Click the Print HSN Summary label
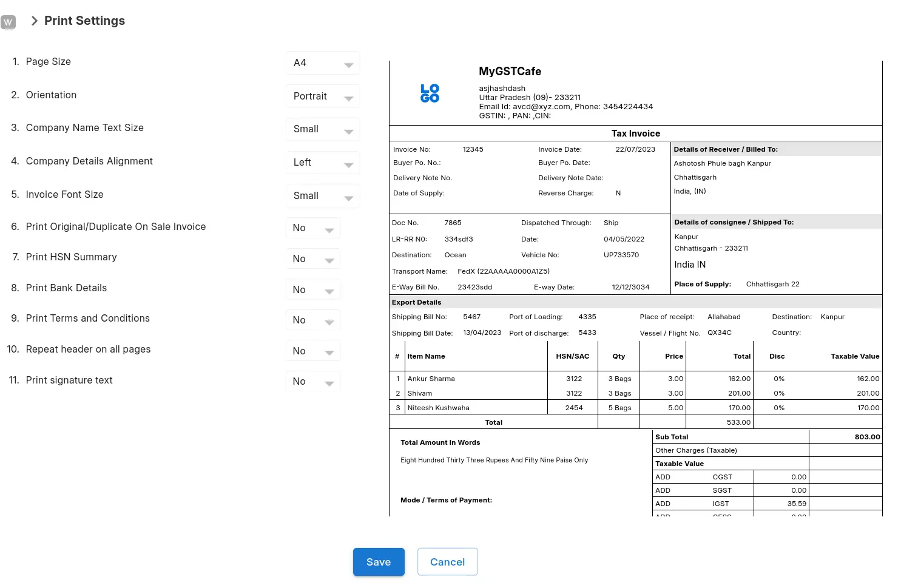The height and width of the screenshot is (588, 901). [71, 257]
